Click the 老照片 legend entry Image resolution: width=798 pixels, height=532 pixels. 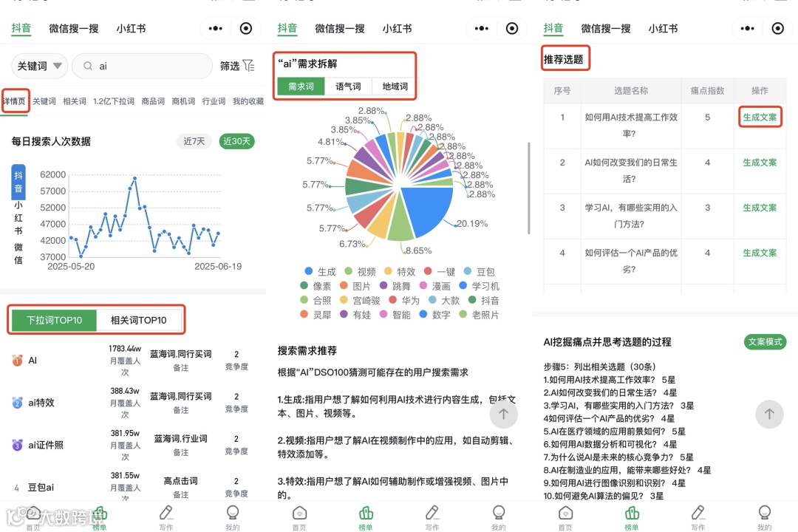pos(480,315)
